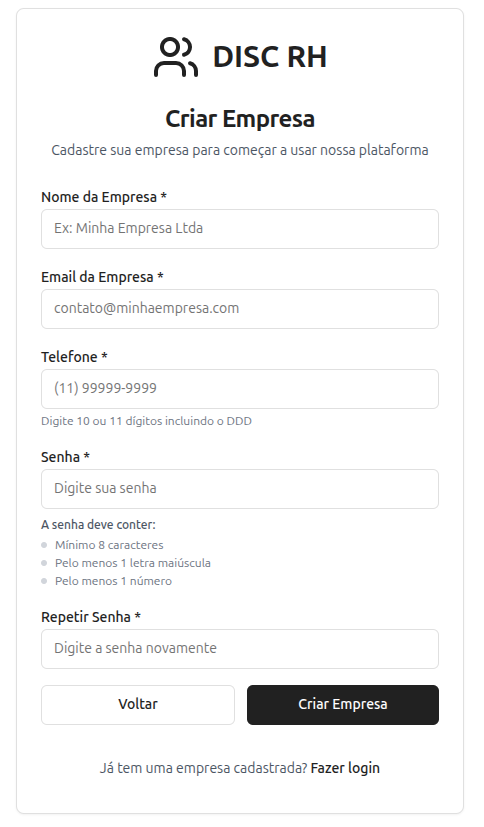Focus the Telefone input field
This screenshot has height=827, width=484.
(x=240, y=389)
